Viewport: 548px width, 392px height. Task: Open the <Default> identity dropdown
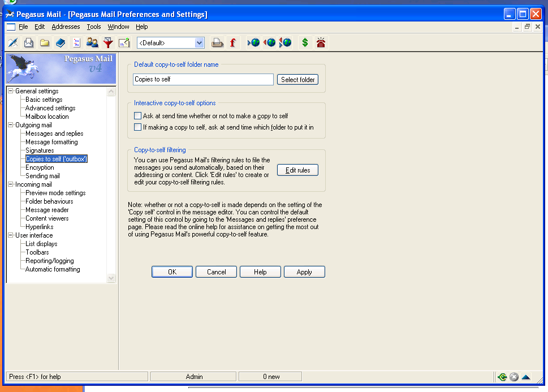tap(199, 42)
